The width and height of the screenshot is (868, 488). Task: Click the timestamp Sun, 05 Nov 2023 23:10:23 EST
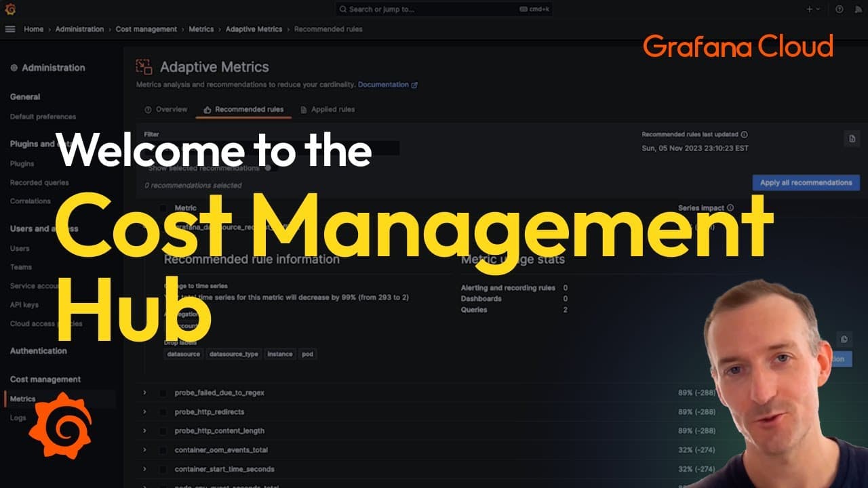coord(695,148)
